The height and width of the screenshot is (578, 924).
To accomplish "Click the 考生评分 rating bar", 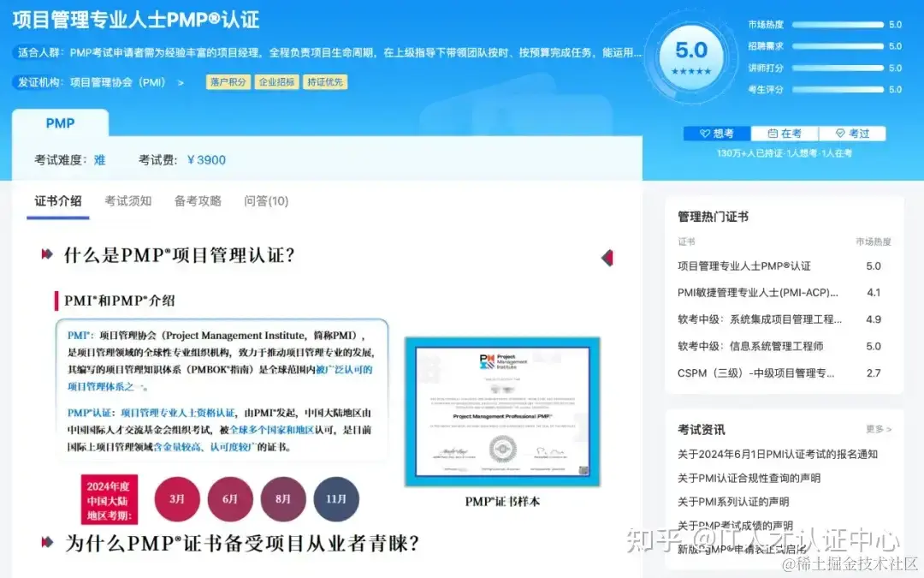I will click(838, 90).
